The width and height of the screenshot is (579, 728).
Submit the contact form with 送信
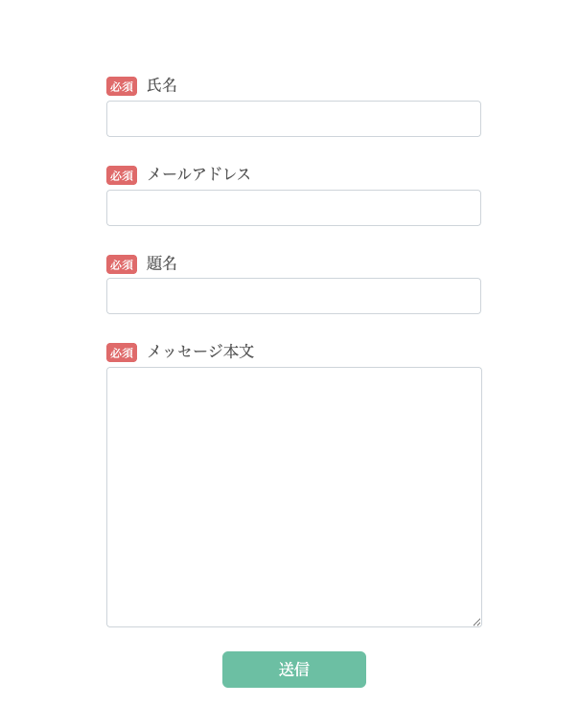click(294, 670)
